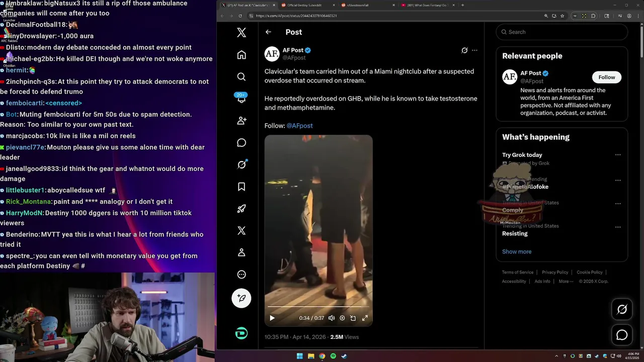This screenshot has height=362, width=644.
Task: Switch to What Does Fentanyl Do tab
Action: 428,5
